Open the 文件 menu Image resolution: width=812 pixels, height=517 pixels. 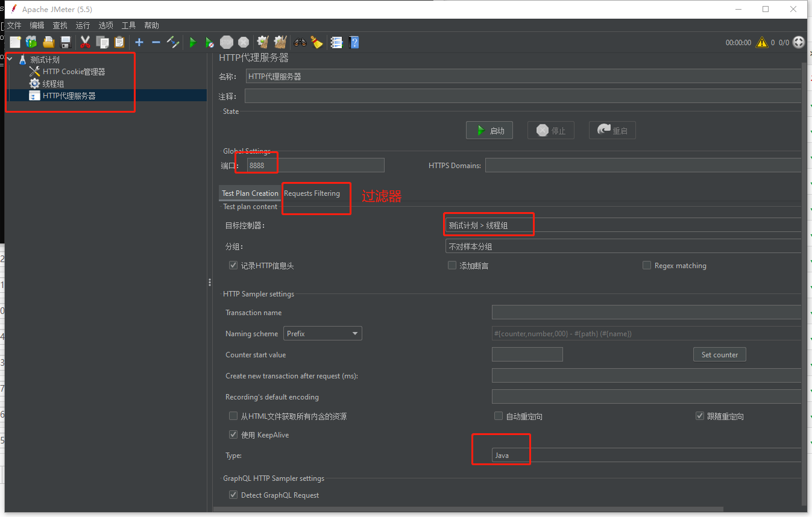(14, 25)
